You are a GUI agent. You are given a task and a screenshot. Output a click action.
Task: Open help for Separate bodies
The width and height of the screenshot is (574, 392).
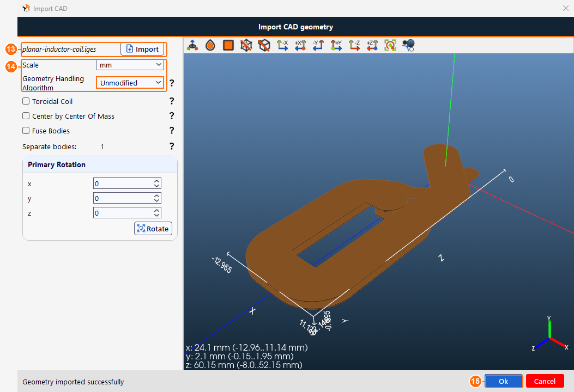[x=172, y=146]
